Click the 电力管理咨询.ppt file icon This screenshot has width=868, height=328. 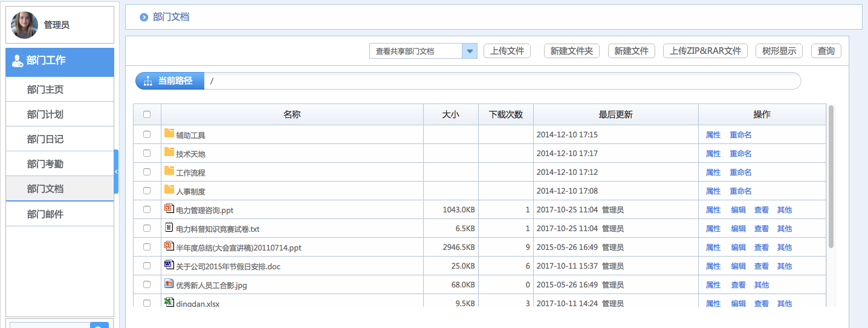click(169, 209)
